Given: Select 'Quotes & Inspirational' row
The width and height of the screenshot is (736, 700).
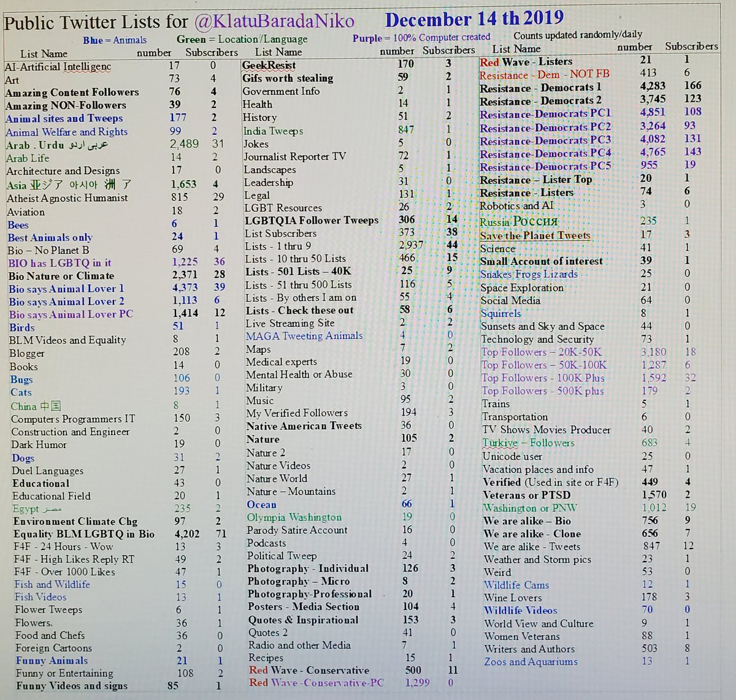Looking at the screenshot, I should [352, 620].
